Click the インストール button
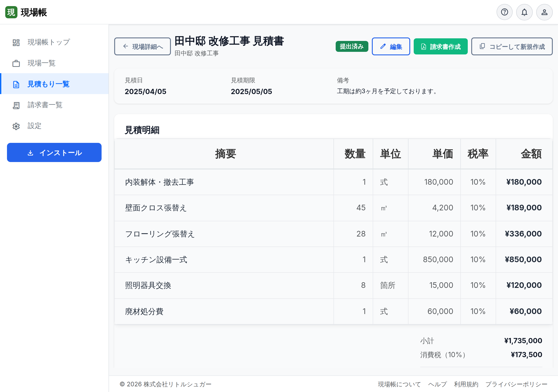558x392 pixels. tap(54, 152)
